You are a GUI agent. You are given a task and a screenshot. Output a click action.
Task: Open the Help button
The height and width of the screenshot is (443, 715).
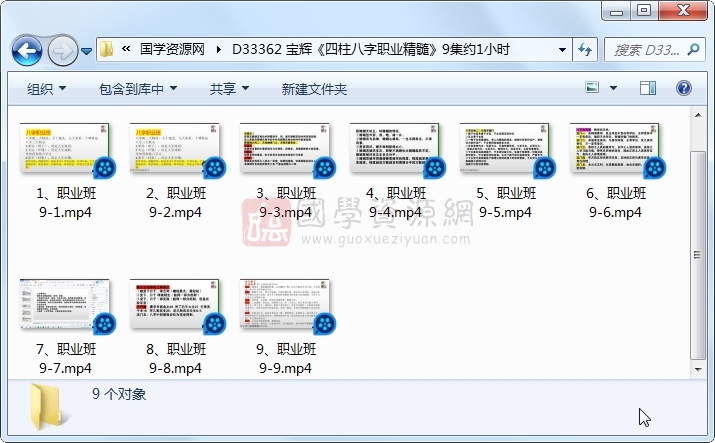pyautogui.click(x=684, y=88)
